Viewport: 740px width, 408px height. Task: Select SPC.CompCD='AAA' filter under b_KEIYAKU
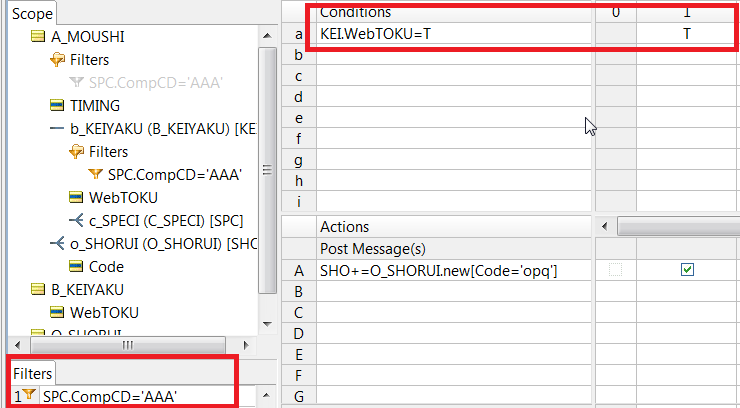(175, 175)
